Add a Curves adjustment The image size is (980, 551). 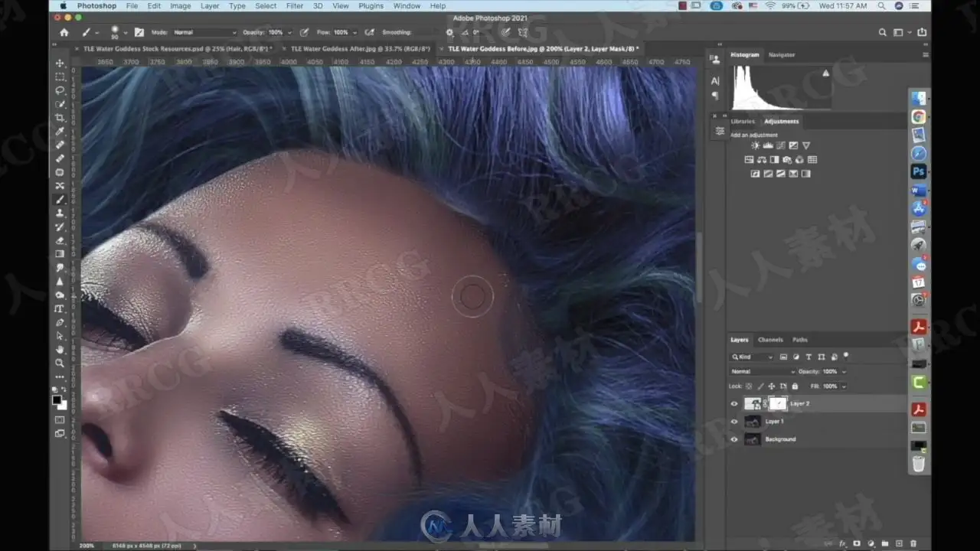point(781,145)
